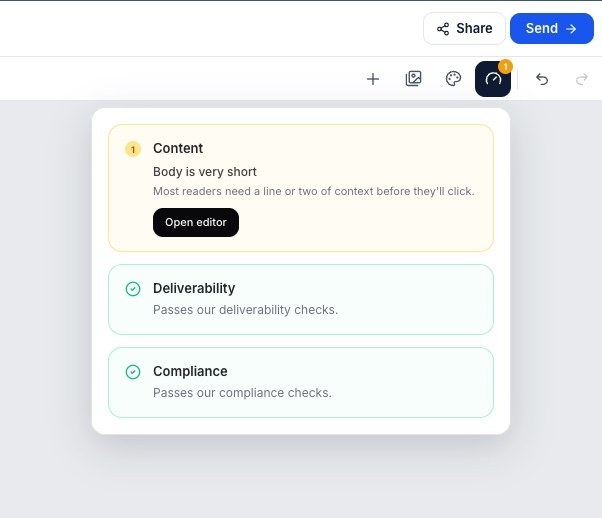Click the Compliance heading
This screenshot has height=518, width=602.
coord(190,371)
